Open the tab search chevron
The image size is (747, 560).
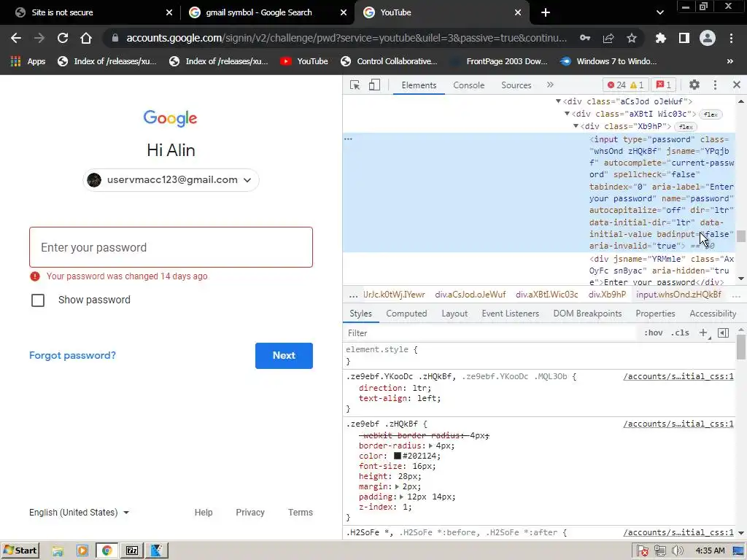click(x=659, y=12)
